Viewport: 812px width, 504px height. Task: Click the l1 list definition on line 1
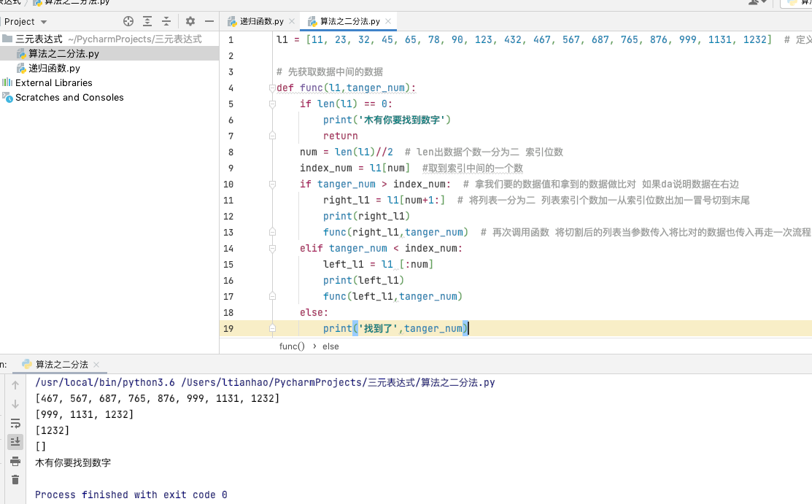[x=524, y=40]
